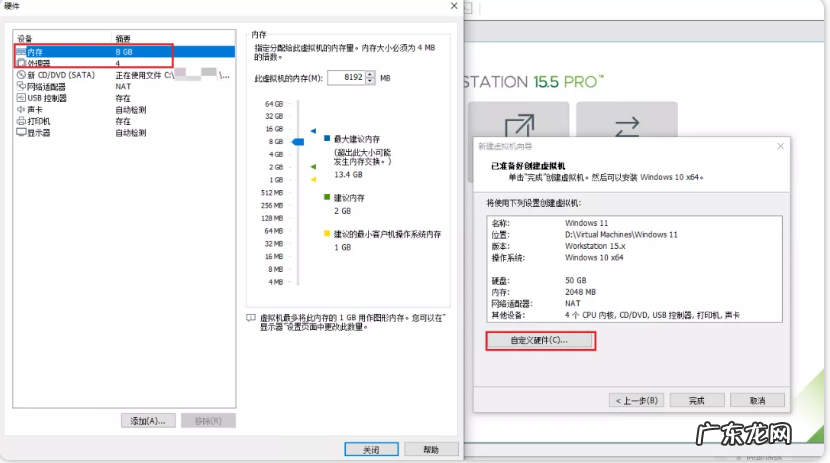Click the 2048 MB memory value in summary
Screen dimensions: 830x463
580,292
